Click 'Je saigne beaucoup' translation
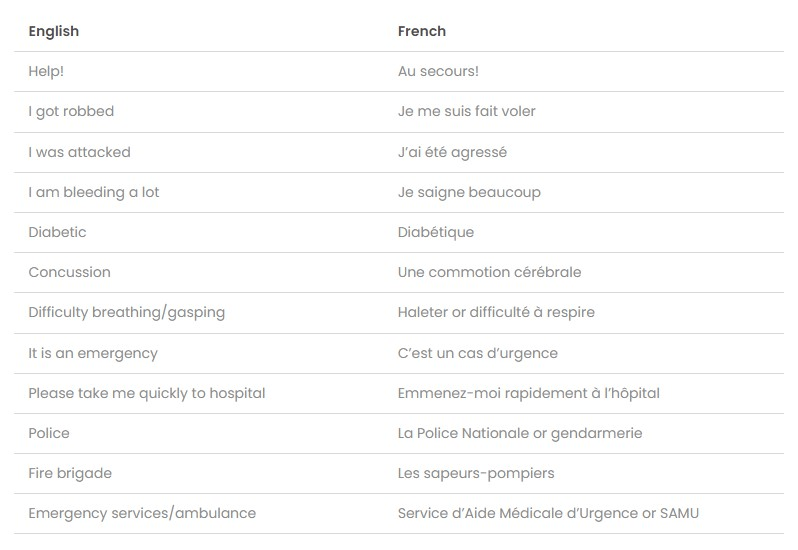The width and height of the screenshot is (798, 550). point(469,192)
